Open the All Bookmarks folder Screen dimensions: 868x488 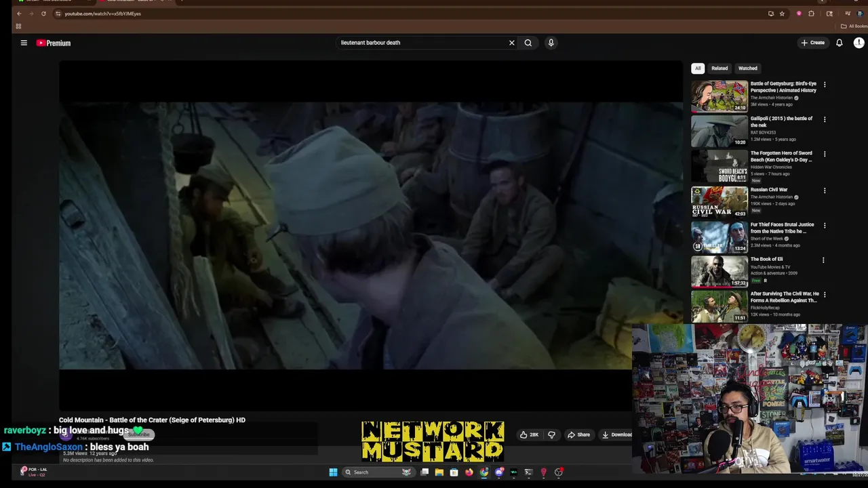[854, 26]
